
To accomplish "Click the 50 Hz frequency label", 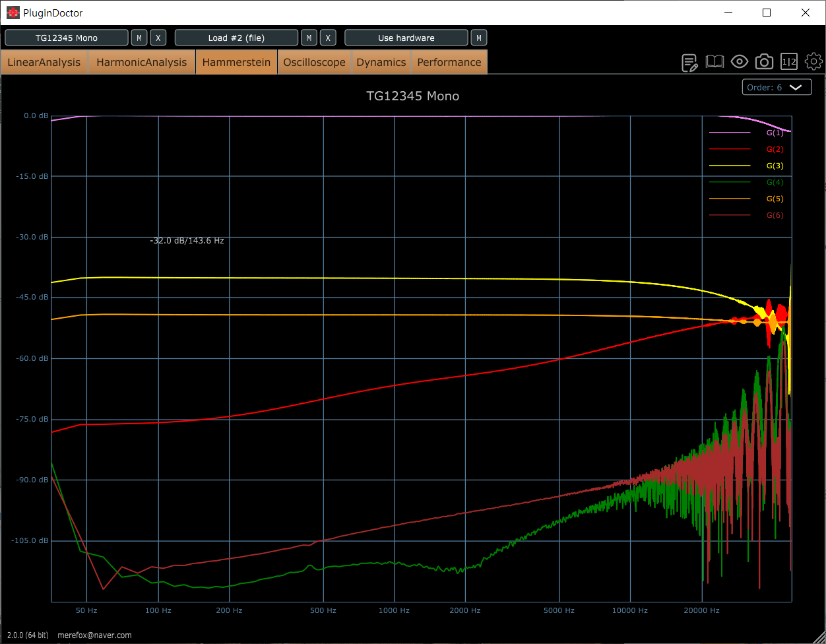I will 86,610.
